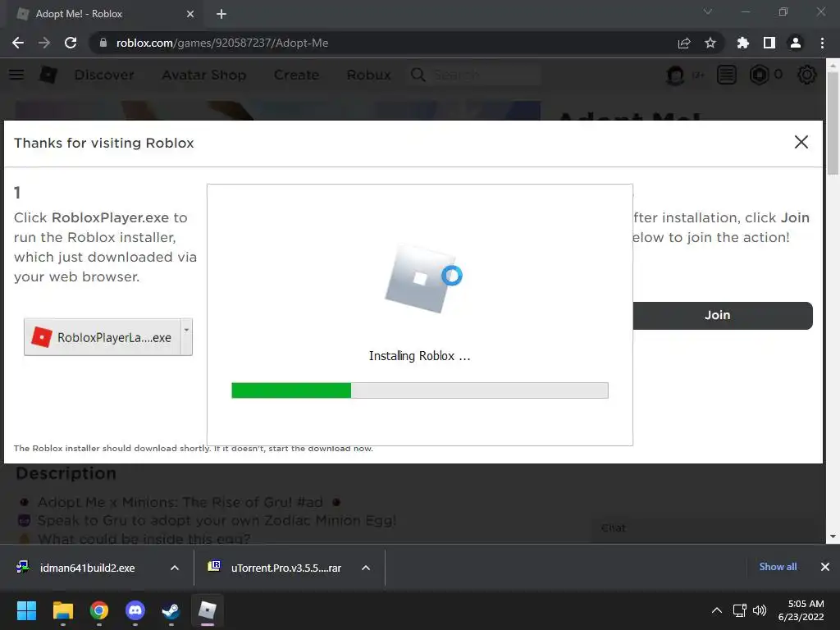Open the Avatar Shop menu item
Screen dimensions: 840x630
pos(204,75)
